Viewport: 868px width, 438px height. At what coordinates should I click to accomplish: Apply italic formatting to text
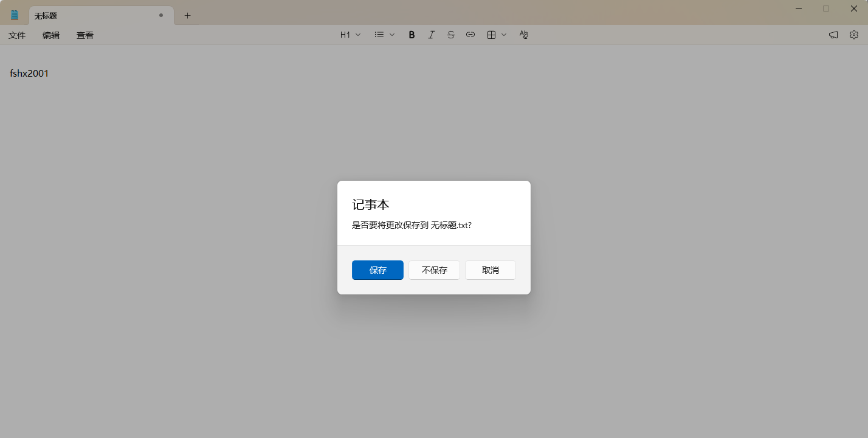pyautogui.click(x=431, y=35)
